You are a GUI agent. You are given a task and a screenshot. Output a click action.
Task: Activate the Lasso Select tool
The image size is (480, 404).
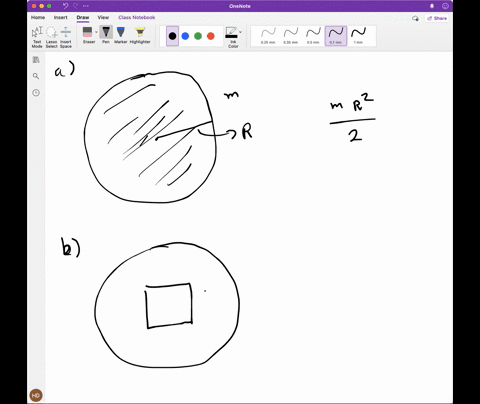pos(51,37)
